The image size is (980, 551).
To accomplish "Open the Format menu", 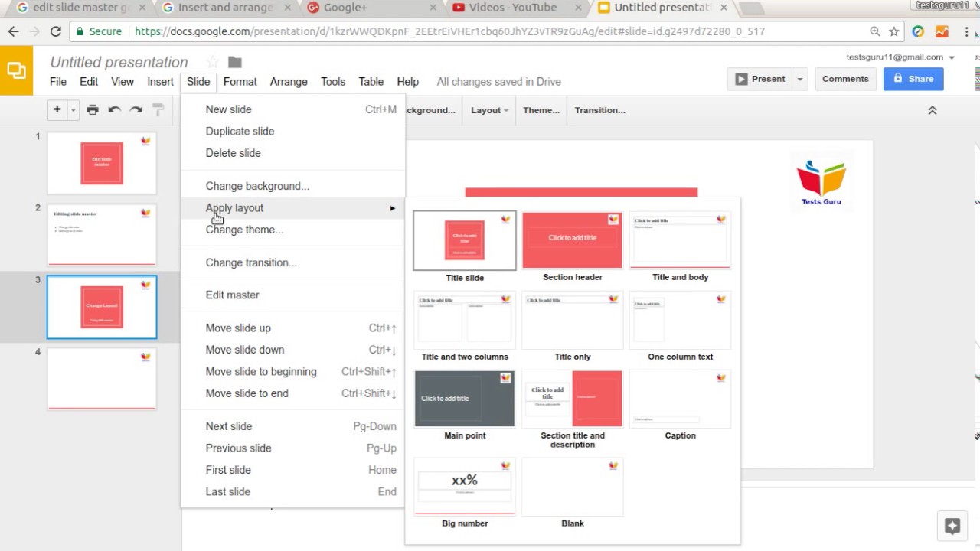I will (x=240, y=82).
